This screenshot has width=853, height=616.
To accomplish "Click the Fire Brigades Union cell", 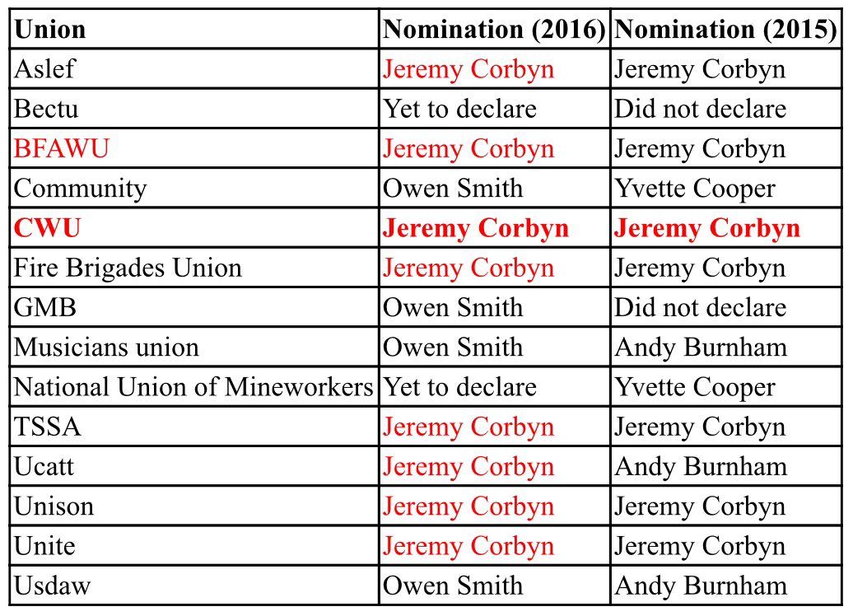I will [x=128, y=268].
